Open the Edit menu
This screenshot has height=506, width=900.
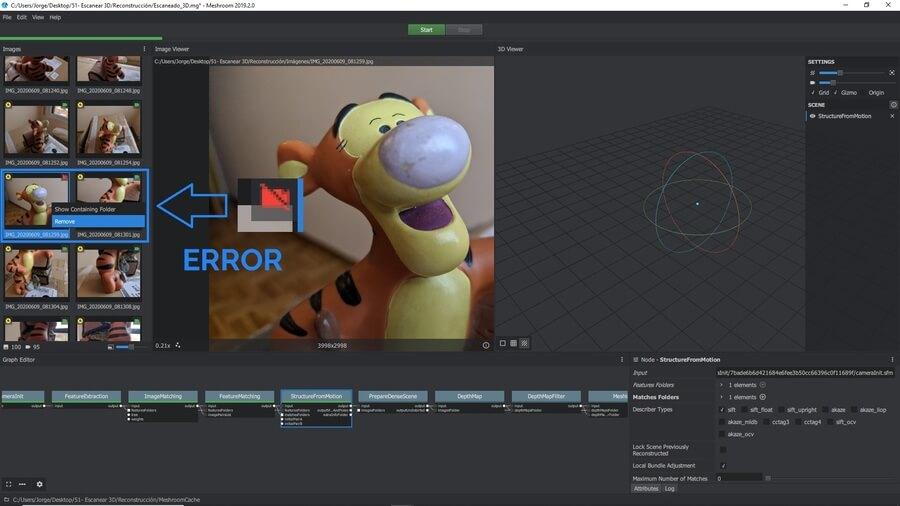[x=22, y=17]
